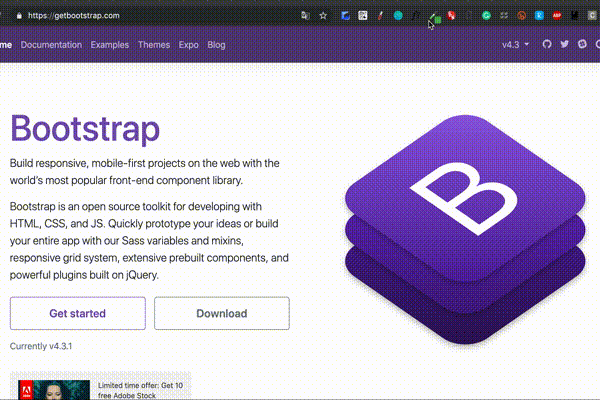The width and height of the screenshot is (600, 400).
Task: Click the dark music-note extension icon
Action: (416, 16)
